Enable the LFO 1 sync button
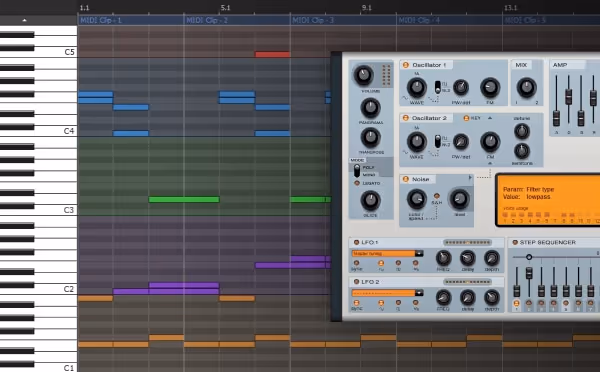Image resolution: width=600 pixels, height=372 pixels. 357,263
